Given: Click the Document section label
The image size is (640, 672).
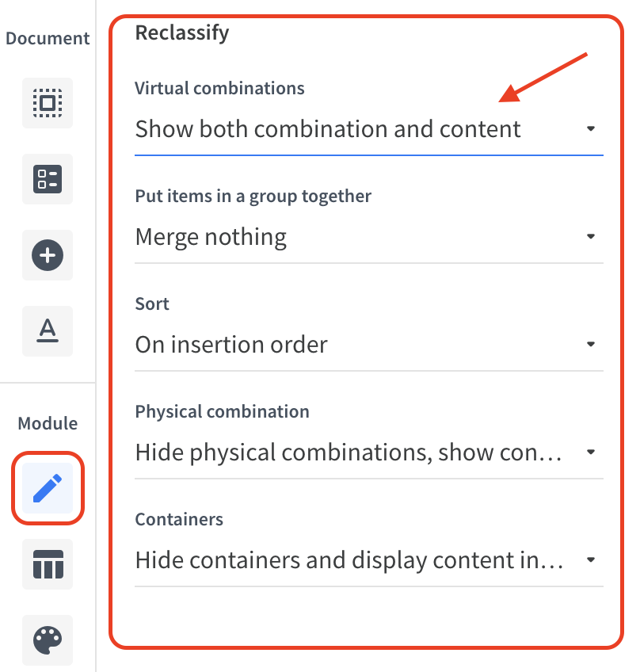Looking at the screenshot, I should click(x=48, y=39).
